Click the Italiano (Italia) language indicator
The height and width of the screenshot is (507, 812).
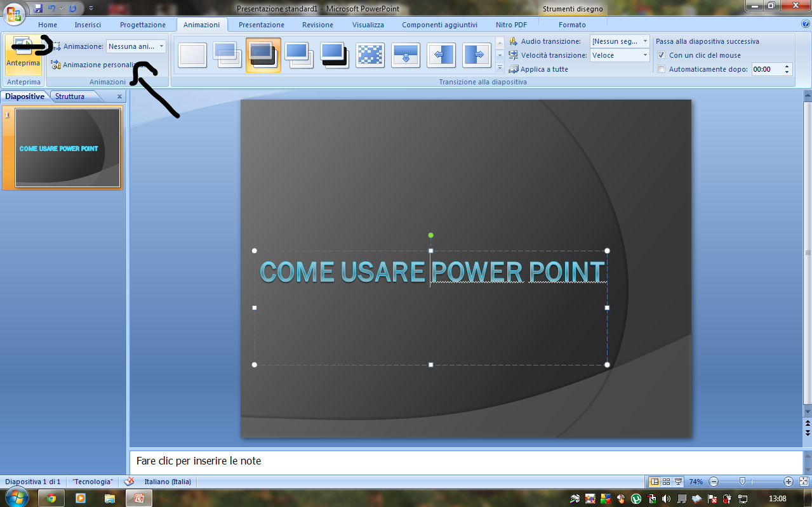[x=168, y=482]
